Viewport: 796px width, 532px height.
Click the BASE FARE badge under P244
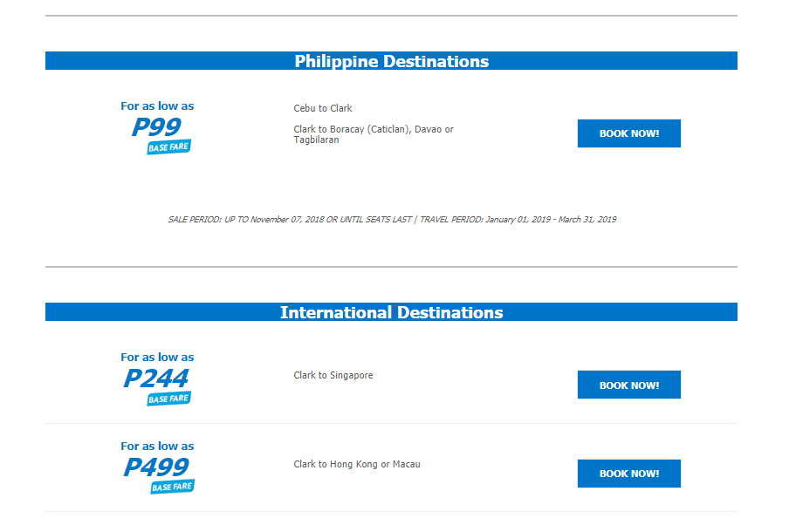click(169, 399)
